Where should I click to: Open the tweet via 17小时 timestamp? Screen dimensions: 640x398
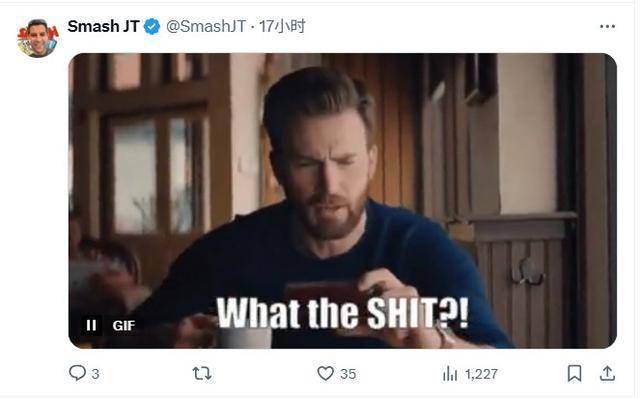tap(282, 26)
